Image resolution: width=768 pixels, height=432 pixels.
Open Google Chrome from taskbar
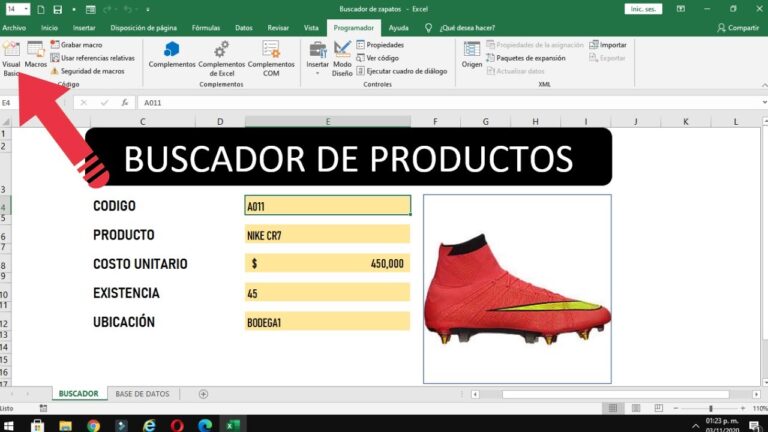coord(94,425)
